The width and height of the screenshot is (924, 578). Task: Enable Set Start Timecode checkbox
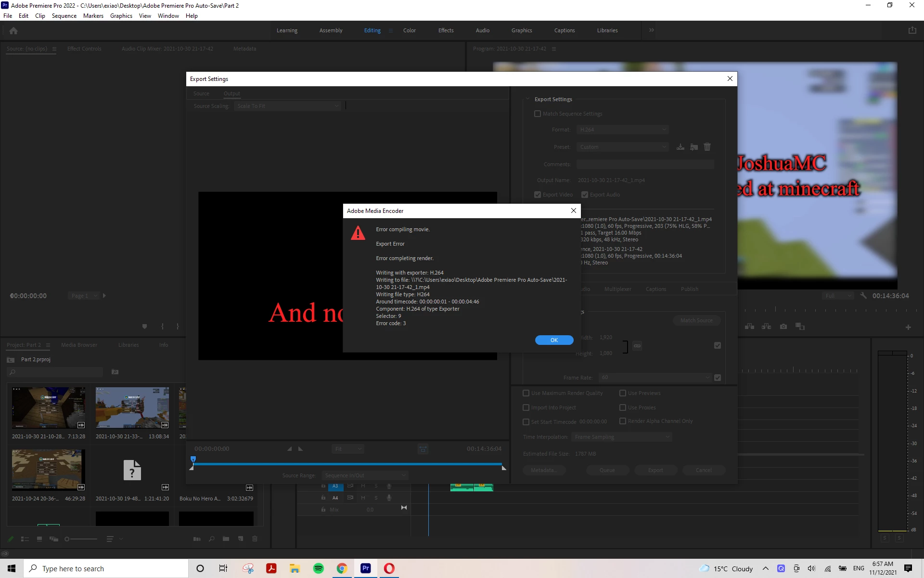pyautogui.click(x=526, y=422)
